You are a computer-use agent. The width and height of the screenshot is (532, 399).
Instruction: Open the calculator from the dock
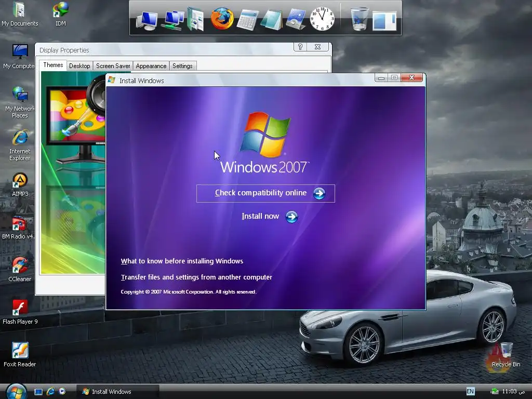click(247, 20)
